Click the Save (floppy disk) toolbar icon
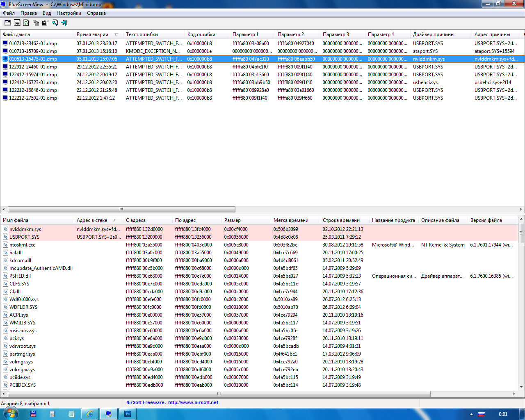This screenshot has width=525, height=420. point(17,23)
